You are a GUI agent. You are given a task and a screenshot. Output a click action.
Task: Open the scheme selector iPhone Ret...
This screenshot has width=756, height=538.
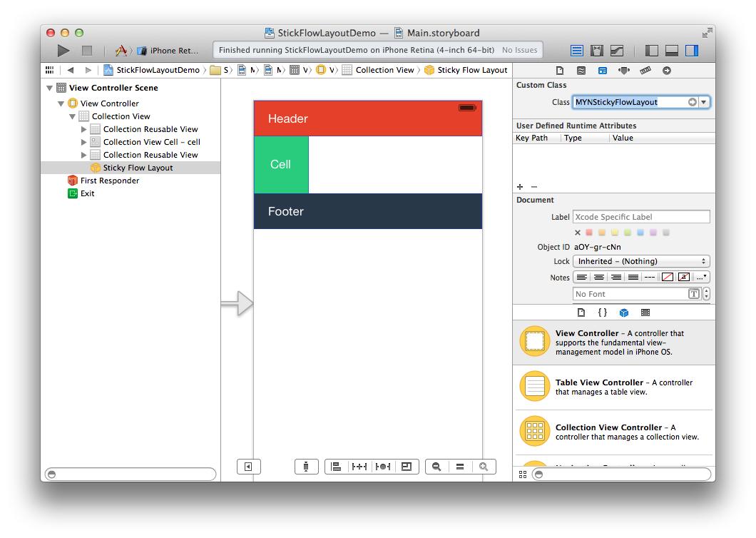tap(168, 51)
